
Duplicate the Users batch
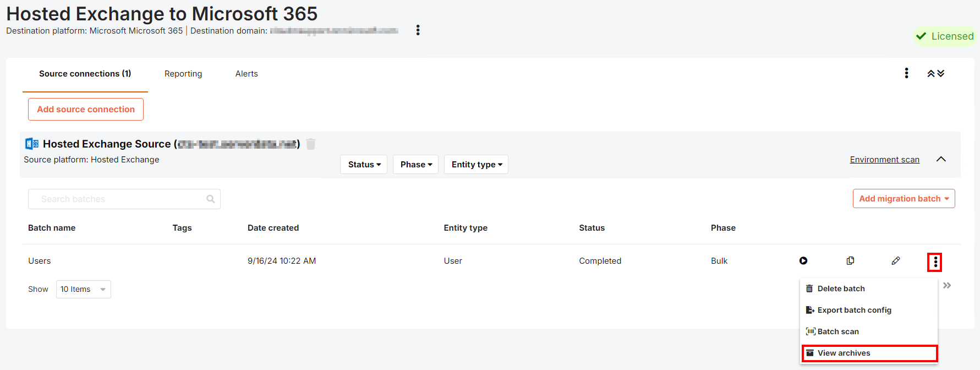(850, 261)
